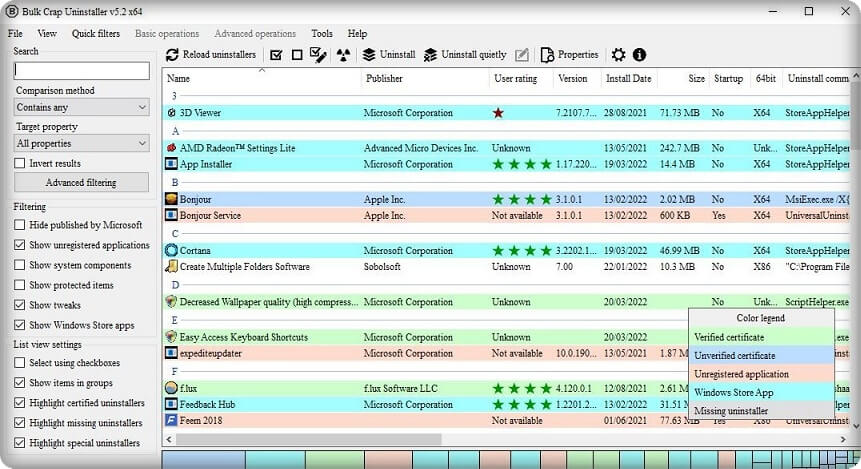Check Show system components

(20, 265)
